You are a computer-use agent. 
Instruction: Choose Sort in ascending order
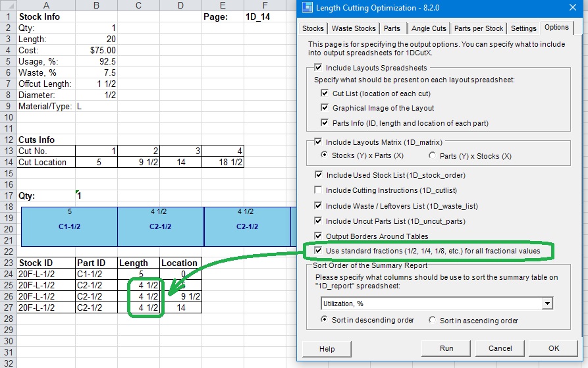pyautogui.click(x=433, y=321)
